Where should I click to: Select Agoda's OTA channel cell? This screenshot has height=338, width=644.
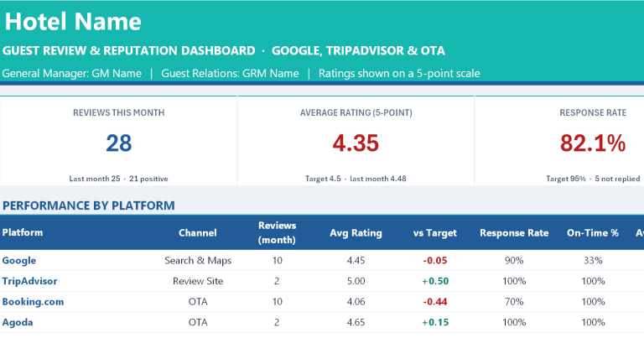pos(198,322)
